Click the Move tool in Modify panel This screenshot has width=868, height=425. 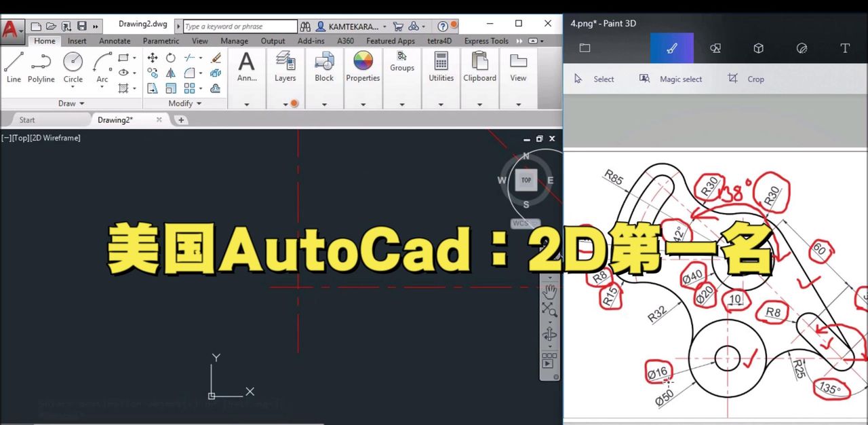tap(153, 58)
